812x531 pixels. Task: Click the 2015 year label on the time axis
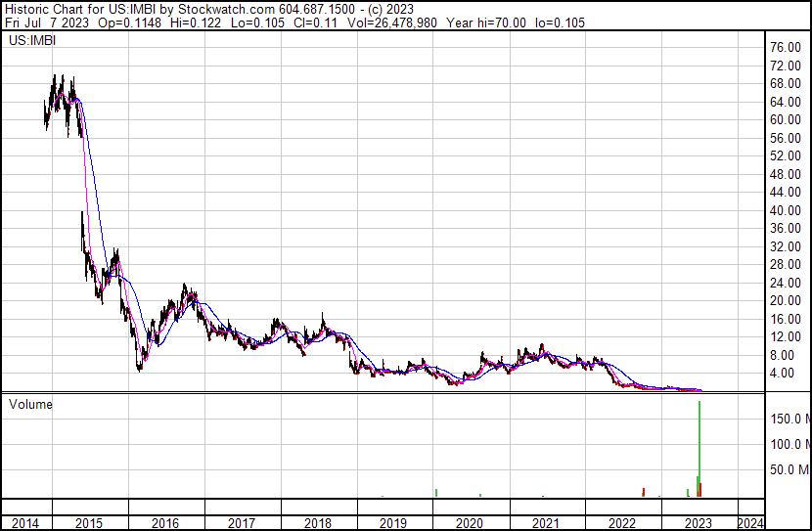point(89,523)
